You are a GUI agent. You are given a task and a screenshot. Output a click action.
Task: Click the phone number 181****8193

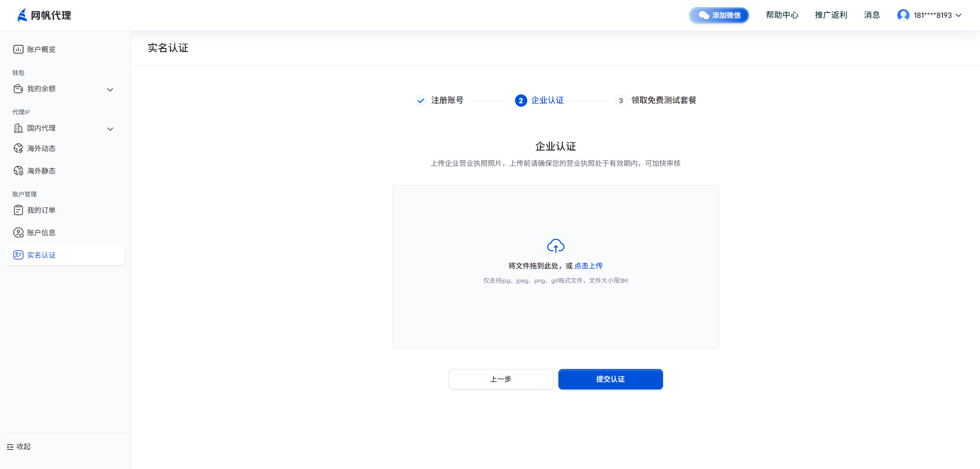click(x=933, y=15)
